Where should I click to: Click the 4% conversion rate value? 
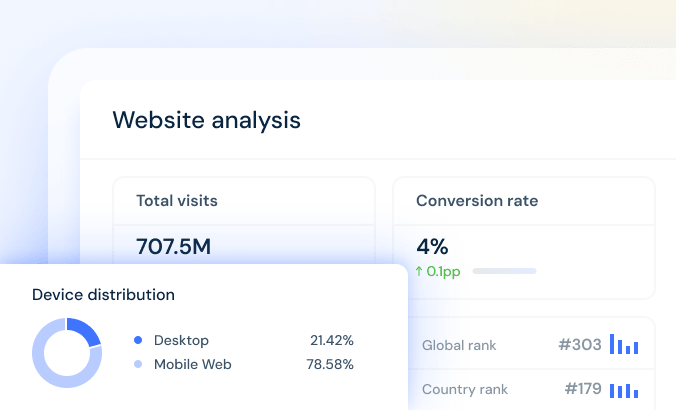[x=432, y=247]
